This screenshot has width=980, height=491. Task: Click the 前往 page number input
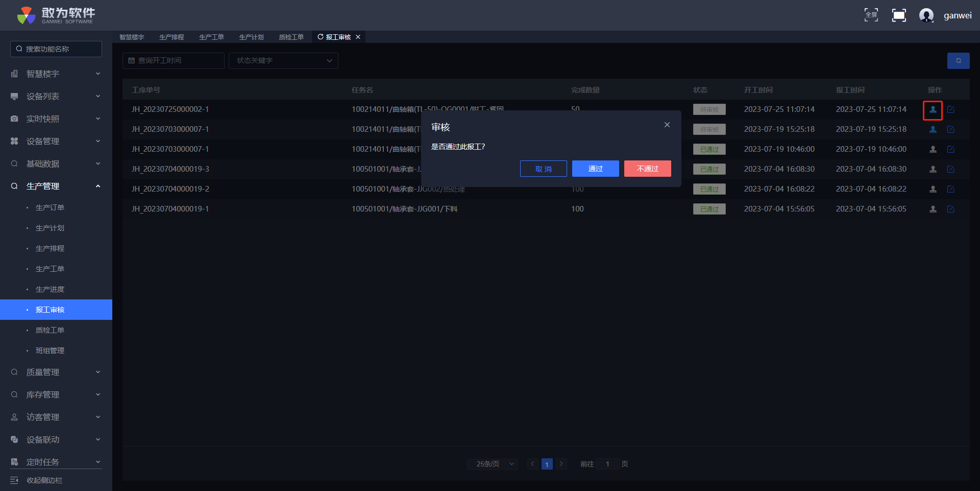(x=607, y=464)
